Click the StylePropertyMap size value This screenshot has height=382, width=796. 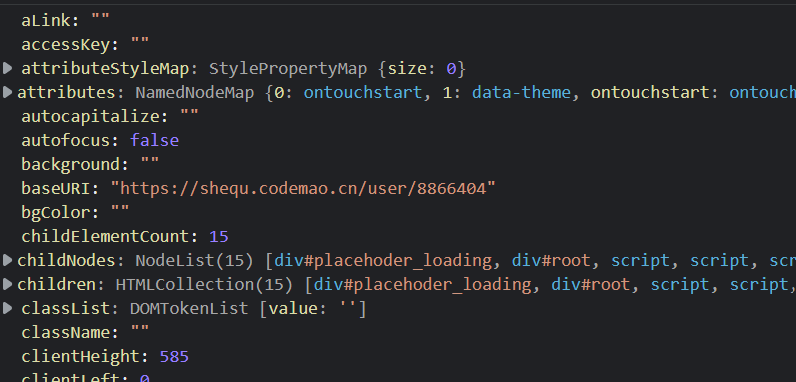451,69
